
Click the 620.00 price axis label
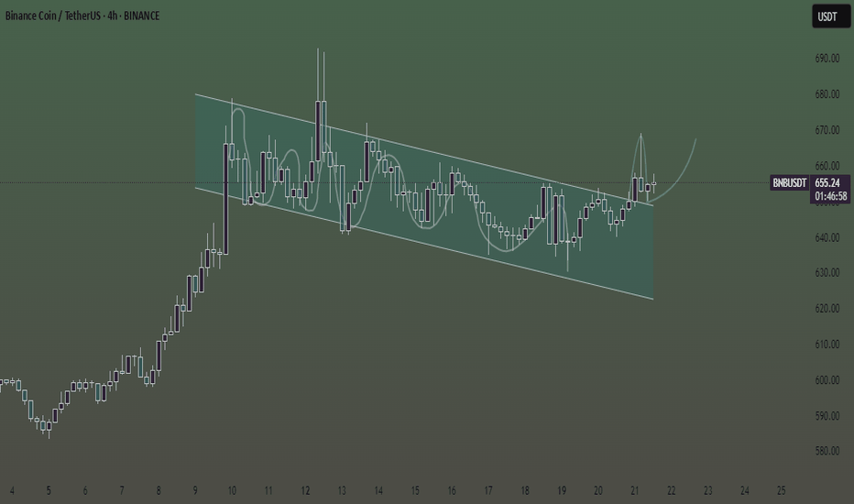827,309
